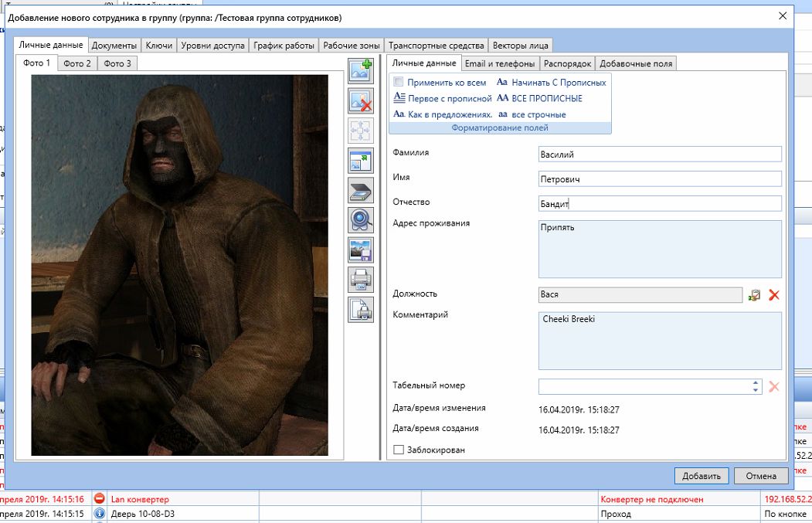812x523 pixels.
Task: Open the Транспортные средства tab
Action: [x=436, y=46]
